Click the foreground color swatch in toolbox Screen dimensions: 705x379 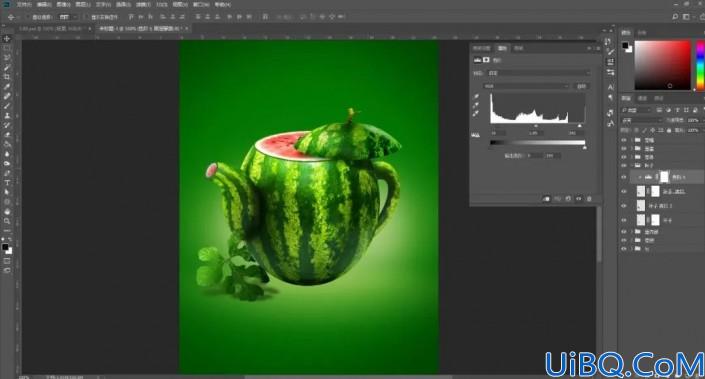point(5,247)
